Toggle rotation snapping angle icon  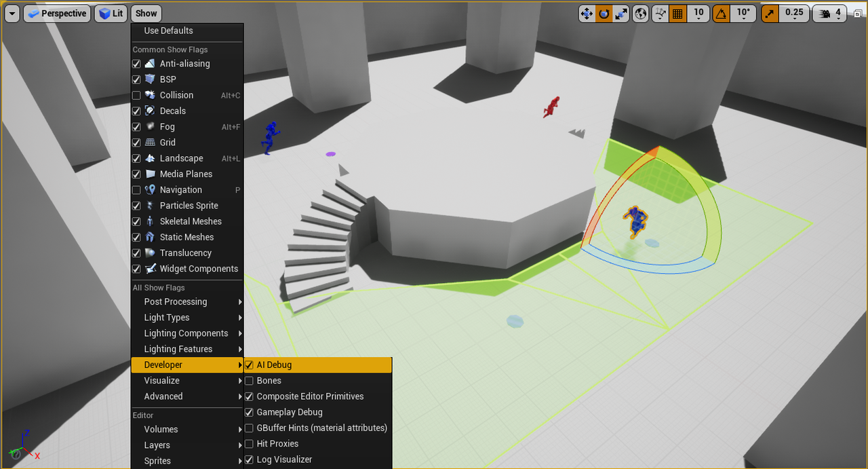pyautogui.click(x=722, y=13)
